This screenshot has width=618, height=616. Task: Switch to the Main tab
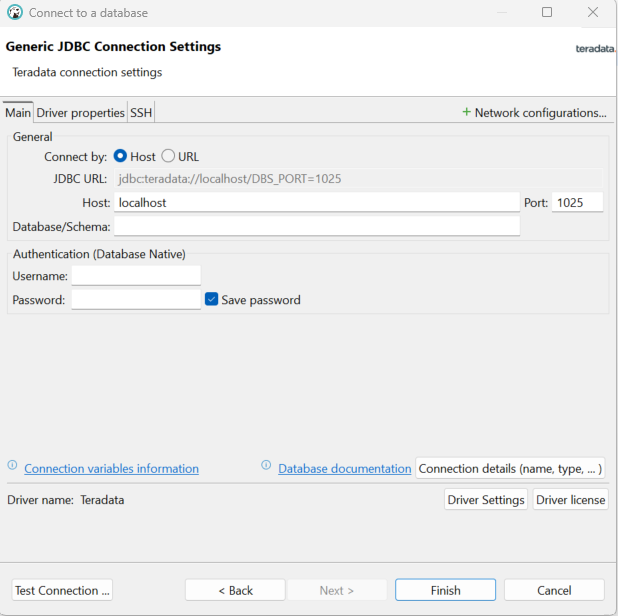pyautogui.click(x=18, y=113)
